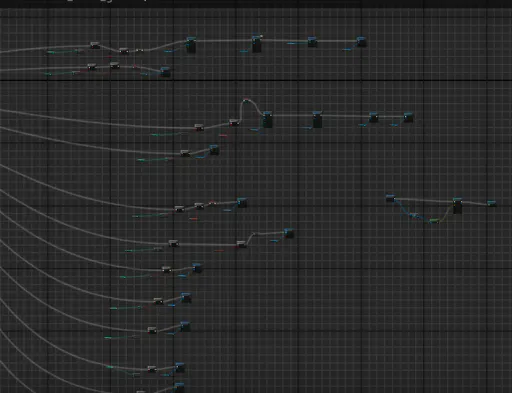Select the last blue node ending the topmost chain
The width and height of the screenshot is (512, 393).
(361, 42)
